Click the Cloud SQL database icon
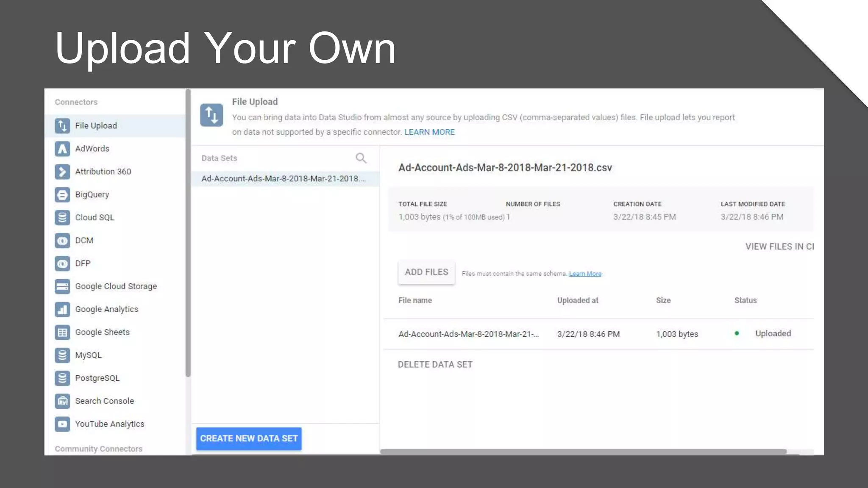 tap(62, 218)
